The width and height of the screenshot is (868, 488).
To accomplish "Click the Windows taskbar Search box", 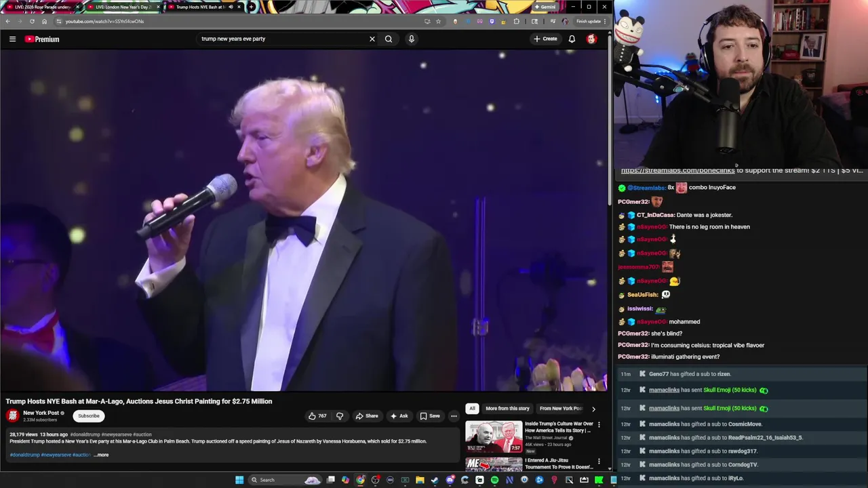I will (x=285, y=480).
